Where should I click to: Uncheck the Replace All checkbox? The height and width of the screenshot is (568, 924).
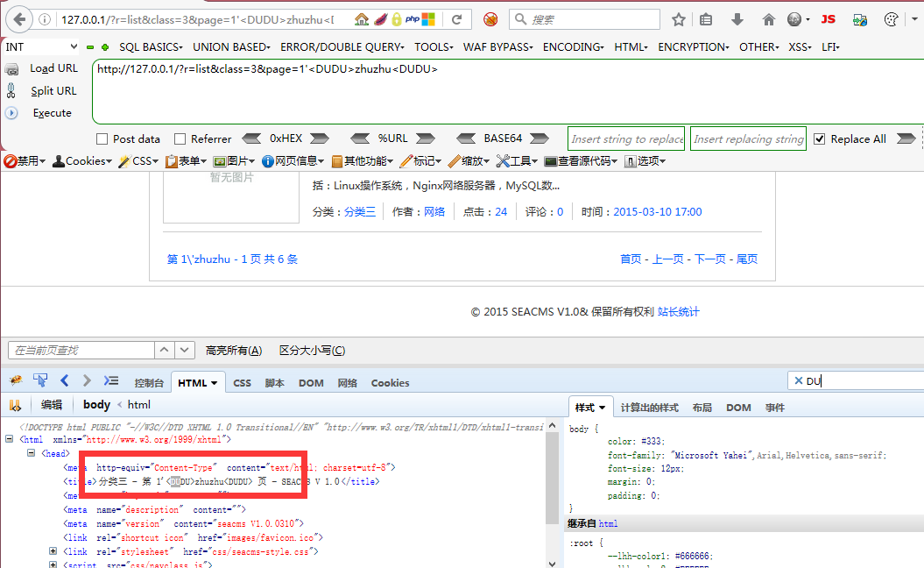point(819,139)
